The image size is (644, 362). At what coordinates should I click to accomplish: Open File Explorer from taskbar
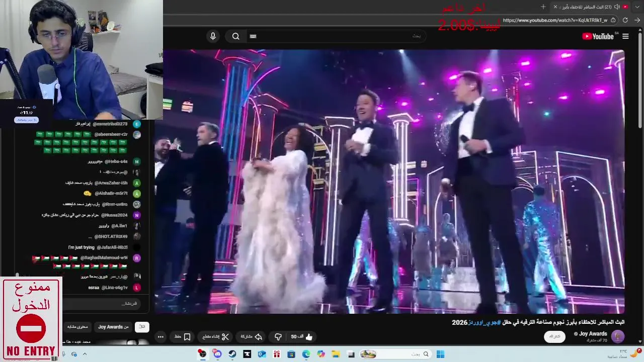point(336,354)
